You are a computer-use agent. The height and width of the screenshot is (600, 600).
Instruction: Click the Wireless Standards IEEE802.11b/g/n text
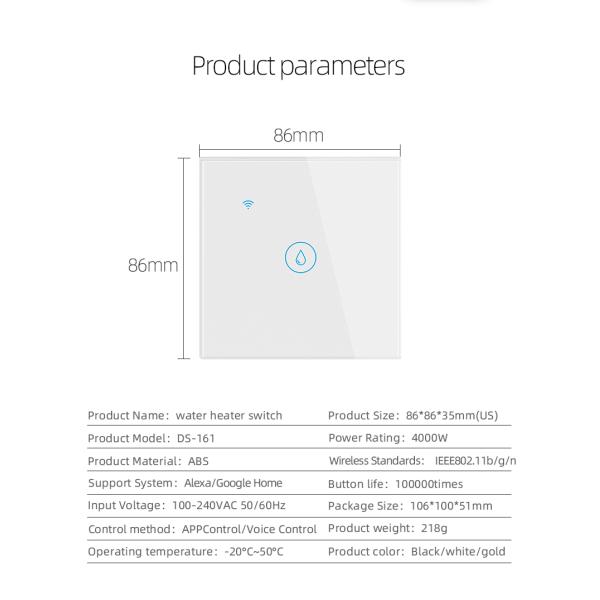click(x=422, y=461)
